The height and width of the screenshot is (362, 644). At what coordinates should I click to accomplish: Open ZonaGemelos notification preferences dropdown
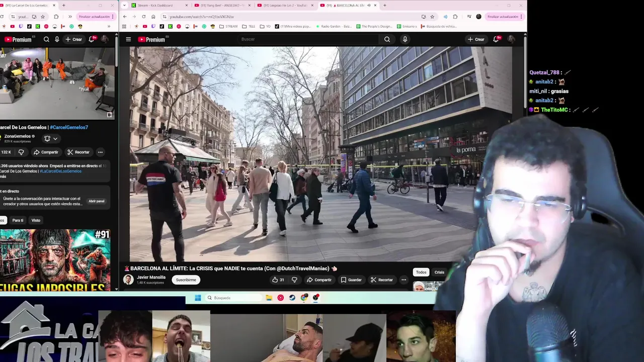coord(51,139)
